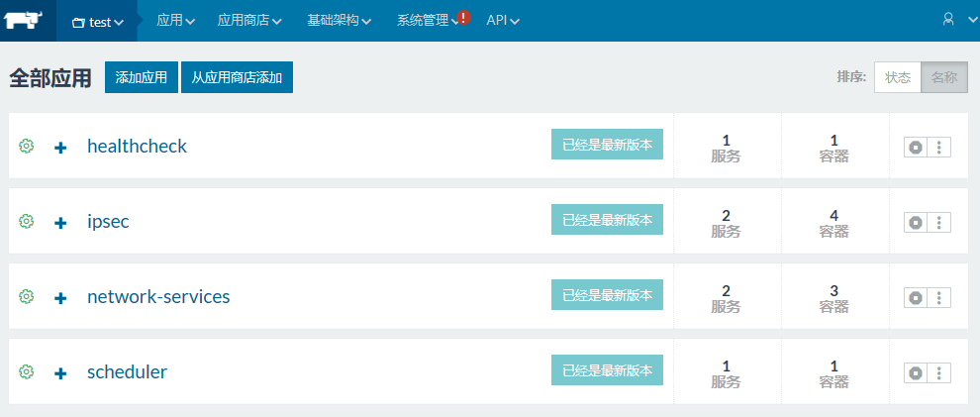This screenshot has width=980, height=417.
Task: Open the scheduler stack link
Action: (128, 372)
